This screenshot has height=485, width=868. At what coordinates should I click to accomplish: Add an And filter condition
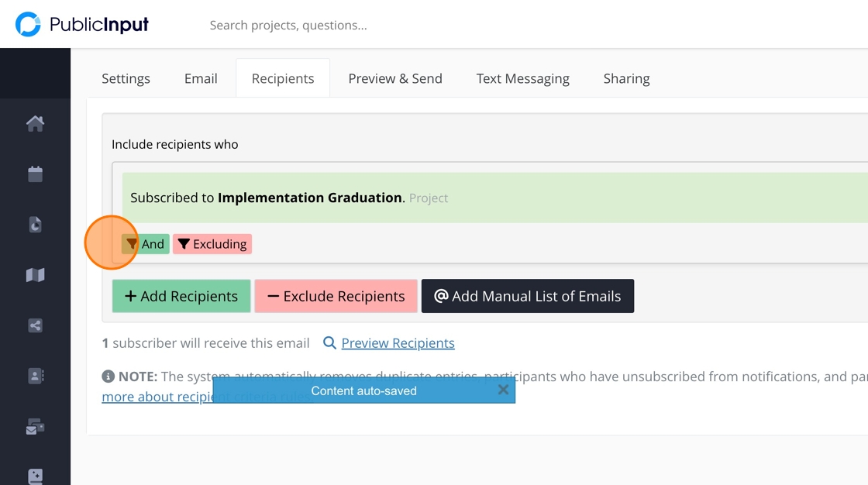pos(146,244)
